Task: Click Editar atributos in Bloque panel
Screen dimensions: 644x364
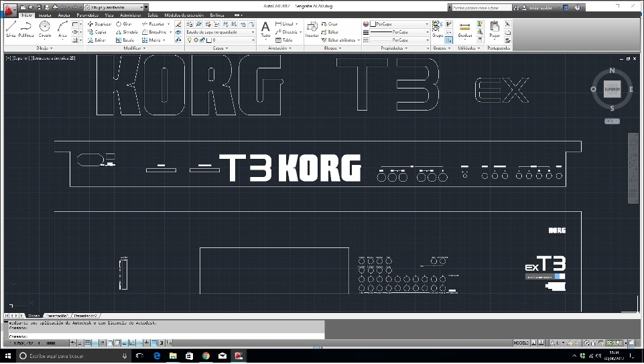Action: pyautogui.click(x=338, y=40)
